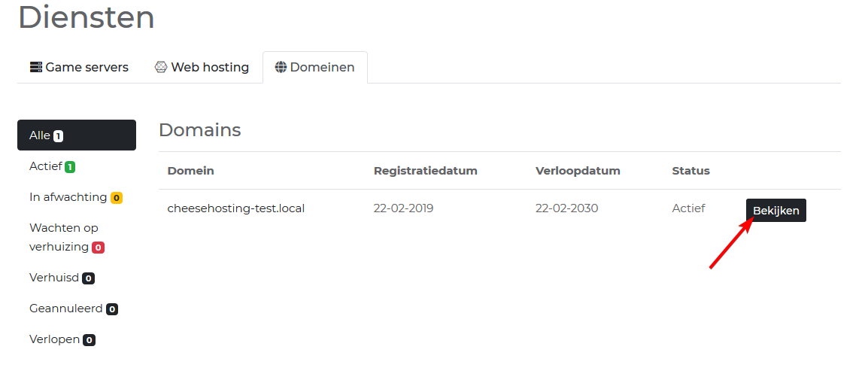Viewport: 868px width, 386px height.
Task: Click the yellow badge beside In afwachting
Action: 117,198
